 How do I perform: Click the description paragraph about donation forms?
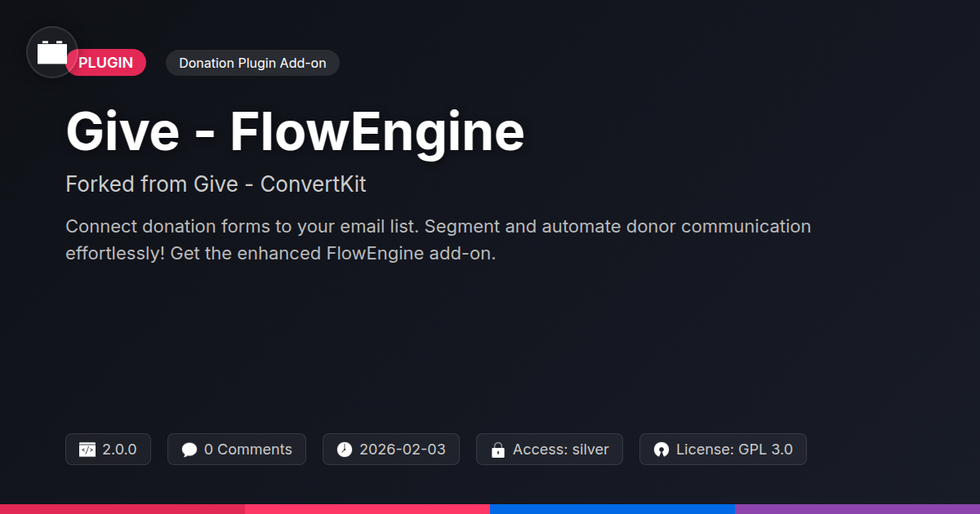pyautogui.click(x=438, y=240)
